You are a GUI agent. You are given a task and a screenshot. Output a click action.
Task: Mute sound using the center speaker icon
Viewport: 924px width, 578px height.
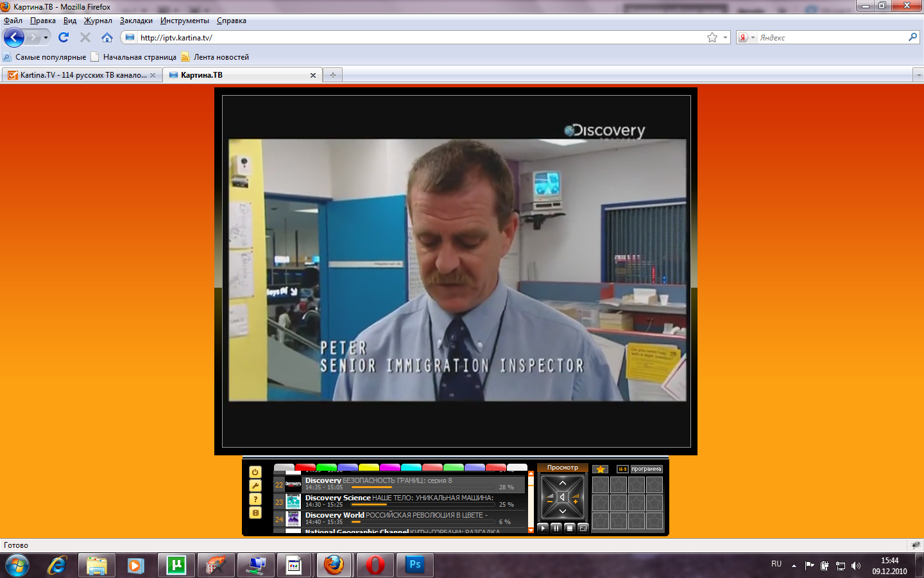coord(562,497)
